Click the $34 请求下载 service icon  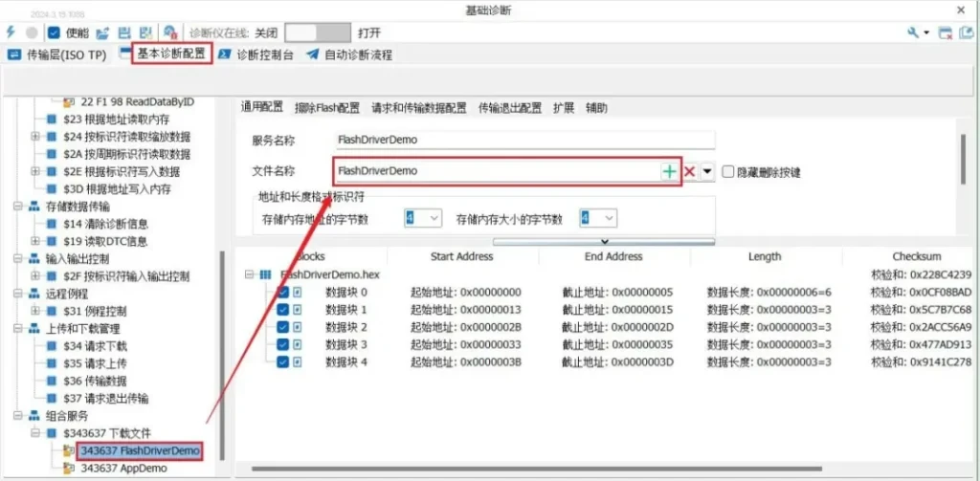[x=52, y=346]
